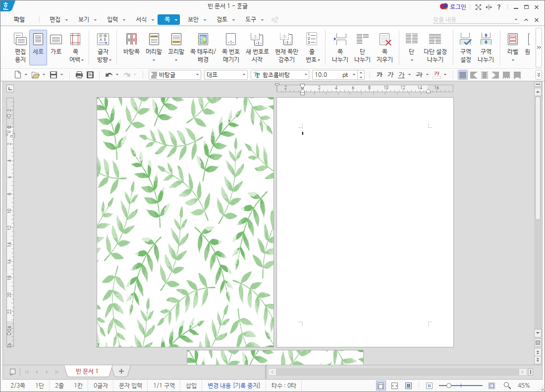Add a new tab with plus button
The width and height of the screenshot is (545, 392).
click(121, 371)
